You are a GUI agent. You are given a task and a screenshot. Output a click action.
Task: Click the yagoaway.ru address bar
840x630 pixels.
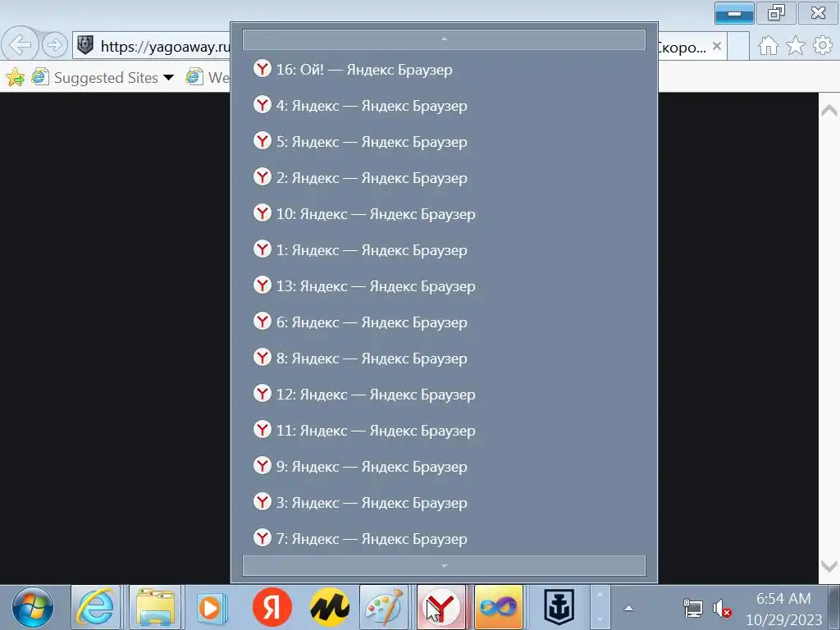pos(165,47)
